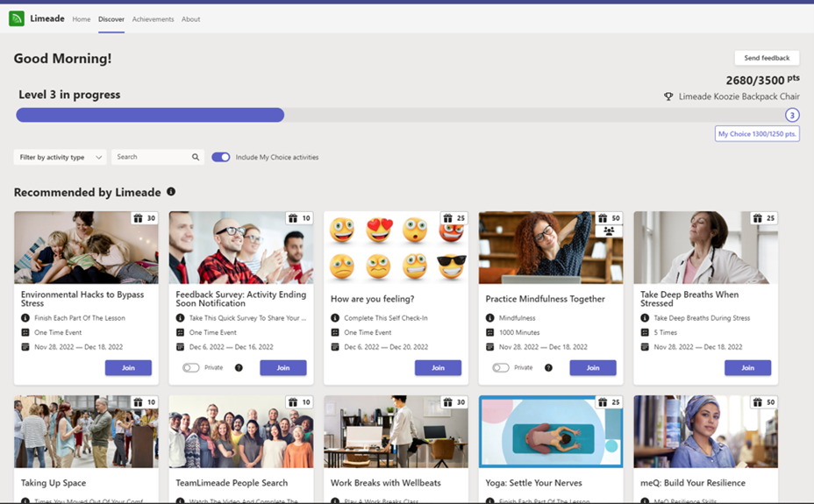Open My Choice 1300/1250 pts. button
This screenshot has height=504, width=814.
(x=757, y=134)
